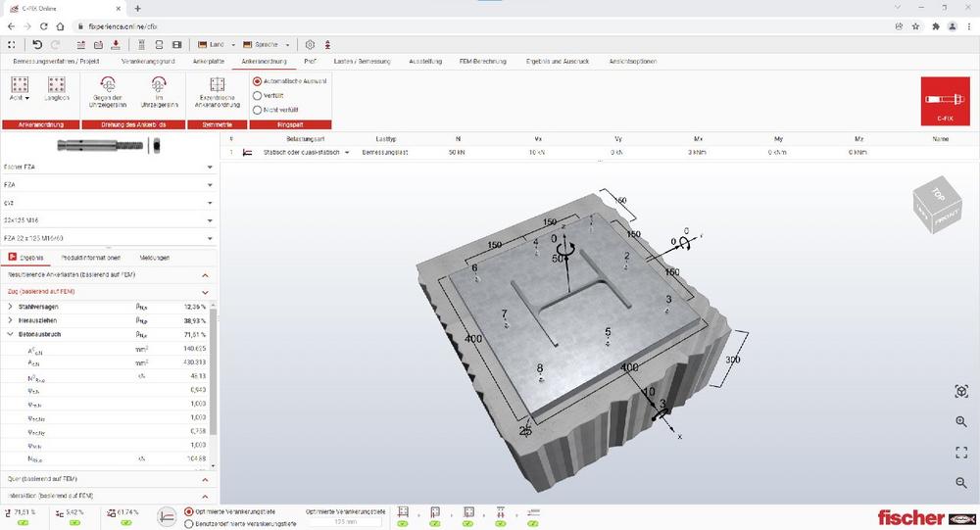The height and width of the screenshot is (530, 980).
Task: Click the red figure icon beside the gear
Action: click(x=327, y=44)
